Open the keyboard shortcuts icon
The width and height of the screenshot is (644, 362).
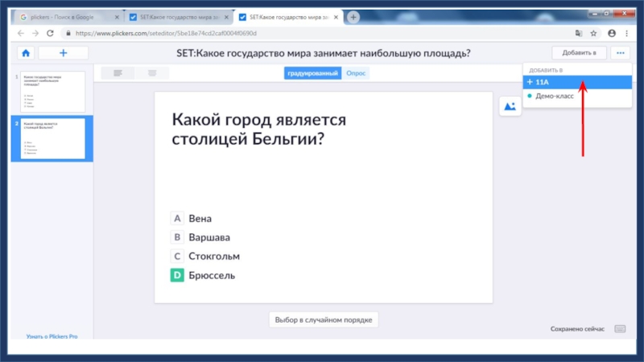click(x=620, y=329)
